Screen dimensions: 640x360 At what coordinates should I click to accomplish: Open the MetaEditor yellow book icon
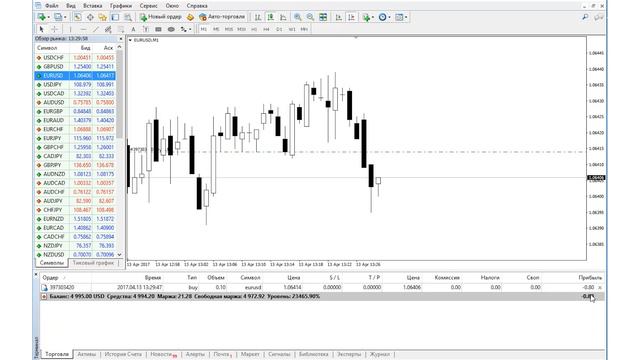190,17
